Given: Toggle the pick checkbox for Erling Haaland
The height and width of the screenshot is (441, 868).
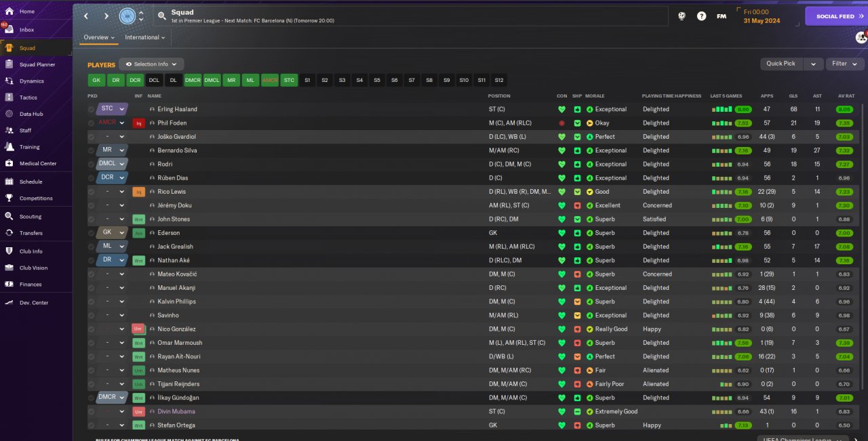Looking at the screenshot, I should coord(92,109).
